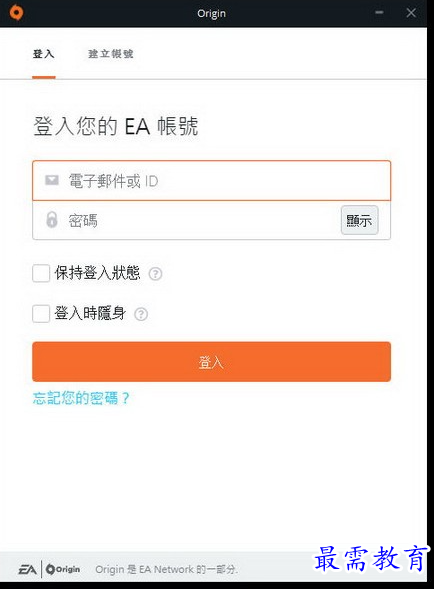The width and height of the screenshot is (436, 590).
Task: Follow the 忘記您的密碼？ link
Action: [81, 398]
